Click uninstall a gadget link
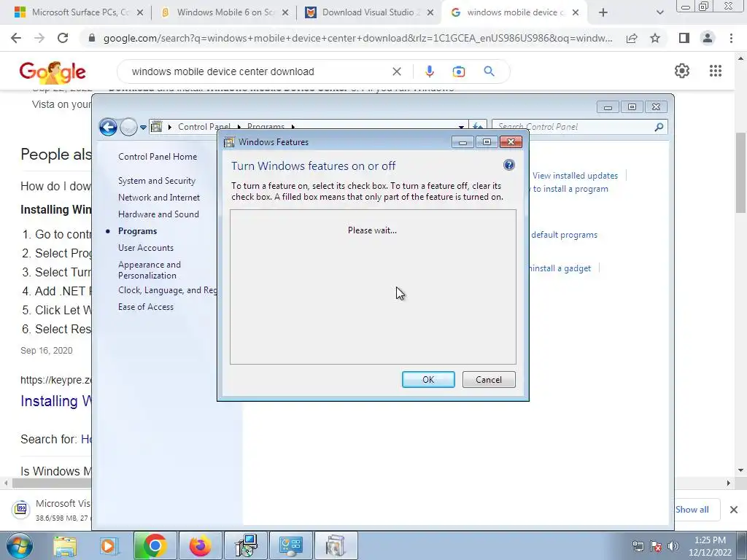The width and height of the screenshot is (747, 560). (560, 268)
